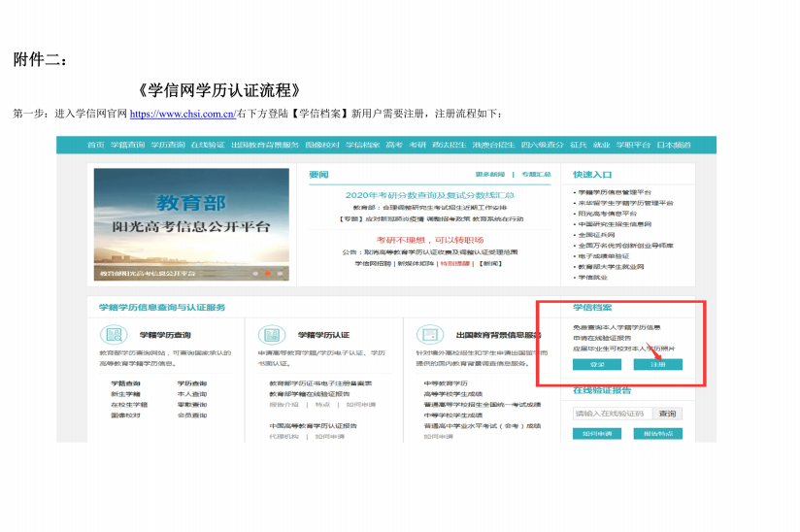
Task: Open headline 2020年考研分数查询及复试分数线汇总
Action: pyautogui.click(x=429, y=195)
